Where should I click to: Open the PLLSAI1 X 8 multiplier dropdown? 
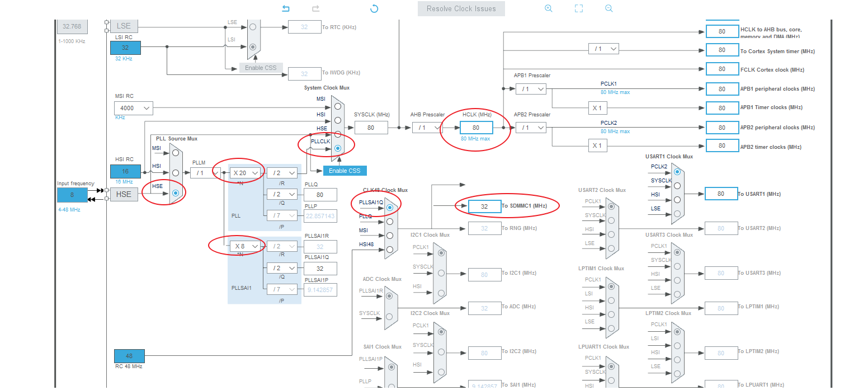pos(246,246)
